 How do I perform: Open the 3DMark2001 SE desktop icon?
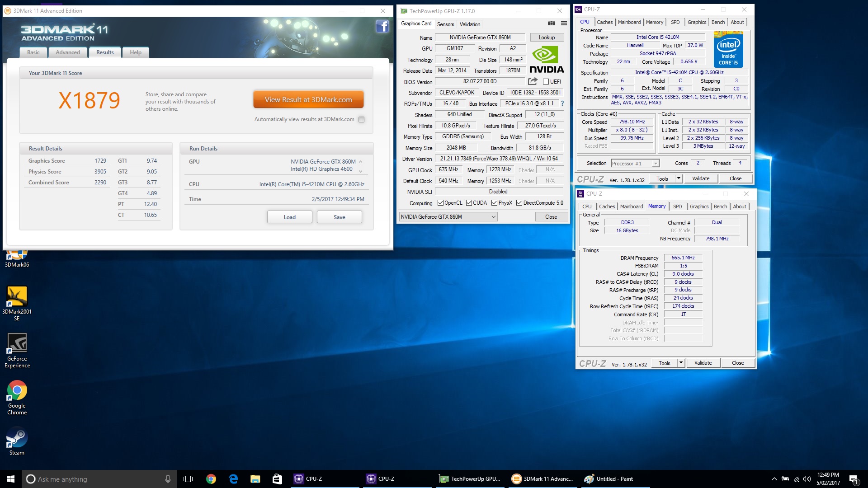click(x=17, y=304)
